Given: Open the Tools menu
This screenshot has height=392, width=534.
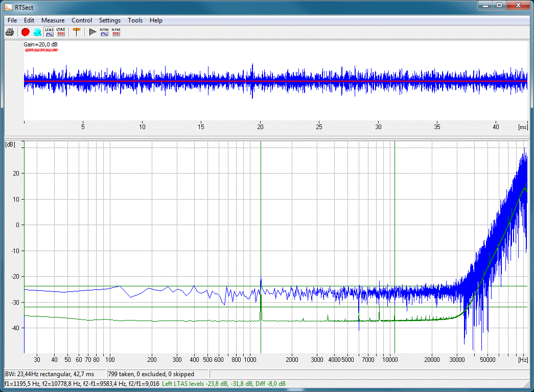Looking at the screenshot, I should 135,20.
